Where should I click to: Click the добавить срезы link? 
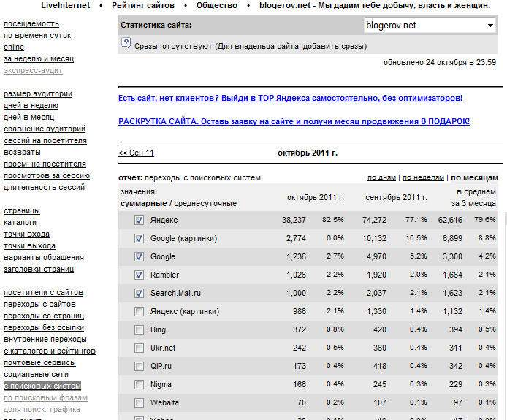tap(333, 47)
